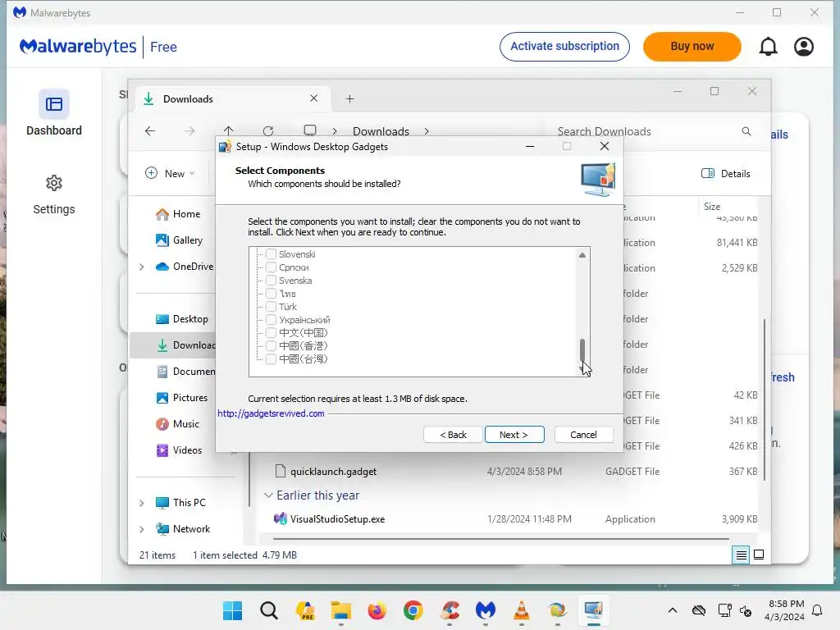Image resolution: width=840 pixels, height=630 pixels.
Task: Open the taskbar clock and date
Action: (785, 610)
